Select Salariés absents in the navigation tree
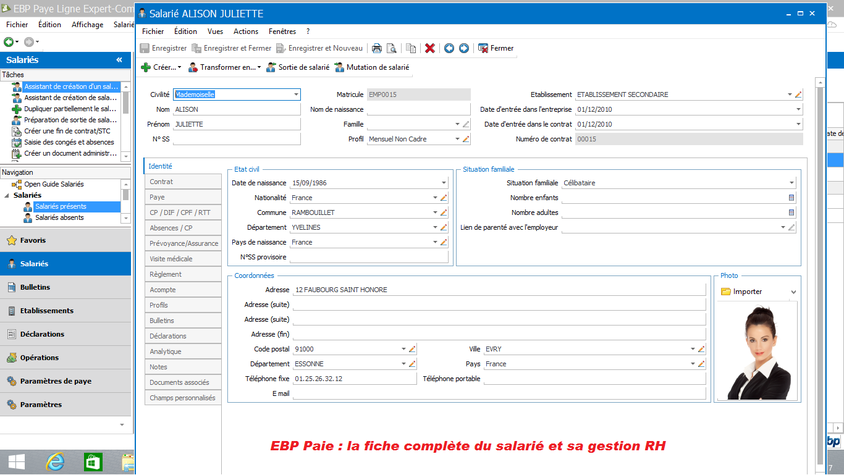 tap(59, 218)
